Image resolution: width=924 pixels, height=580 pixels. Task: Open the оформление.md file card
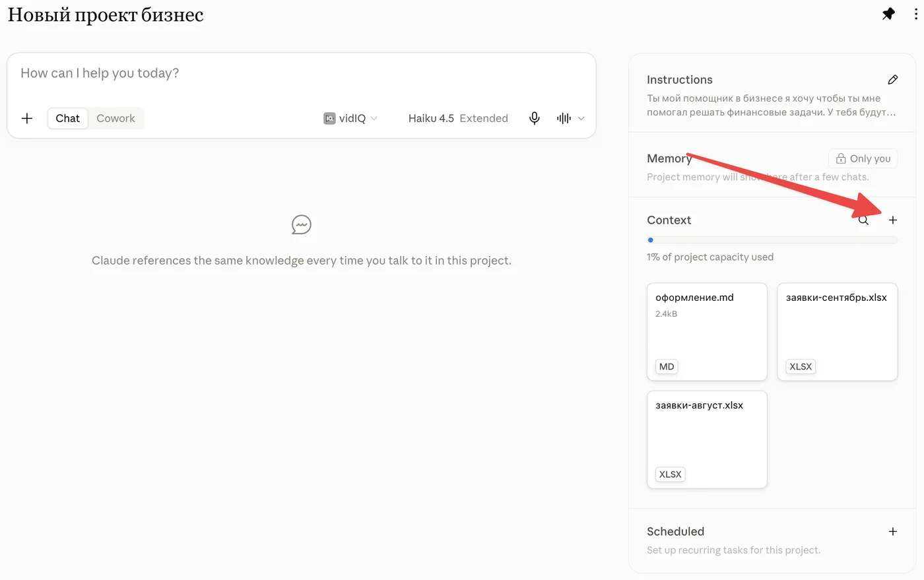coord(707,332)
